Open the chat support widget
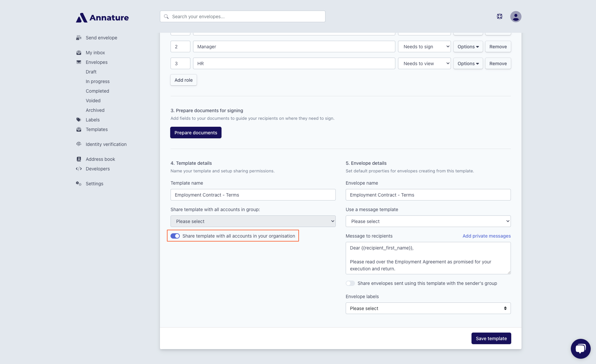The height and width of the screenshot is (364, 596). coord(580,348)
